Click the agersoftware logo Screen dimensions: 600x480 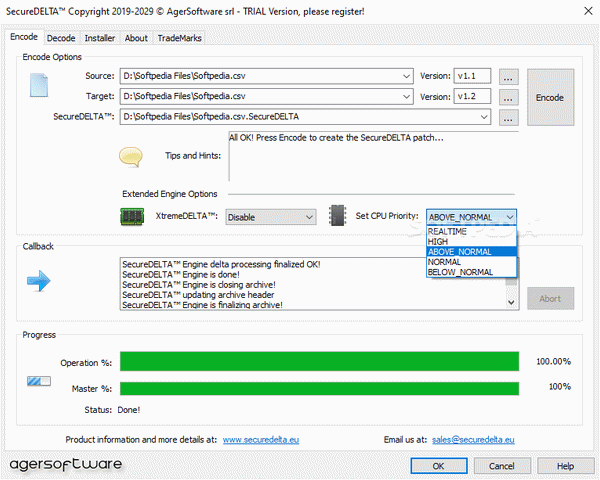66,464
